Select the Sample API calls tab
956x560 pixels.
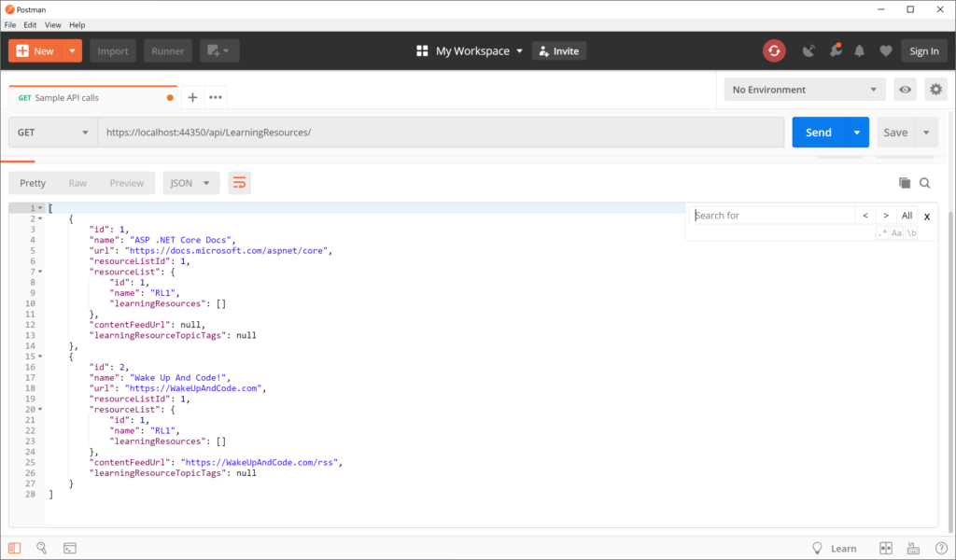coord(92,97)
